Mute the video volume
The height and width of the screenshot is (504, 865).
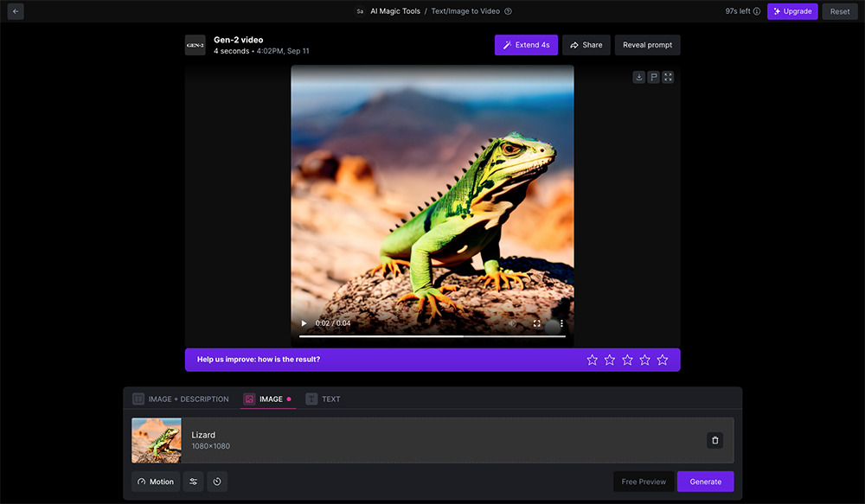click(512, 323)
